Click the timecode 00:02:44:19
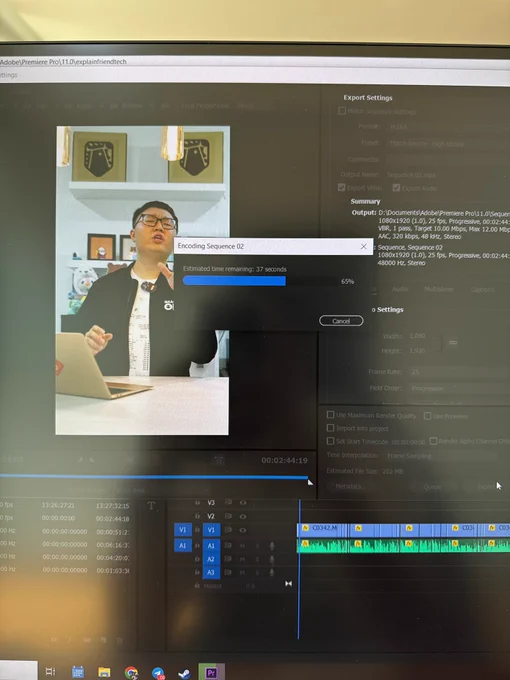Screen dimensions: 510x680 [284, 461]
